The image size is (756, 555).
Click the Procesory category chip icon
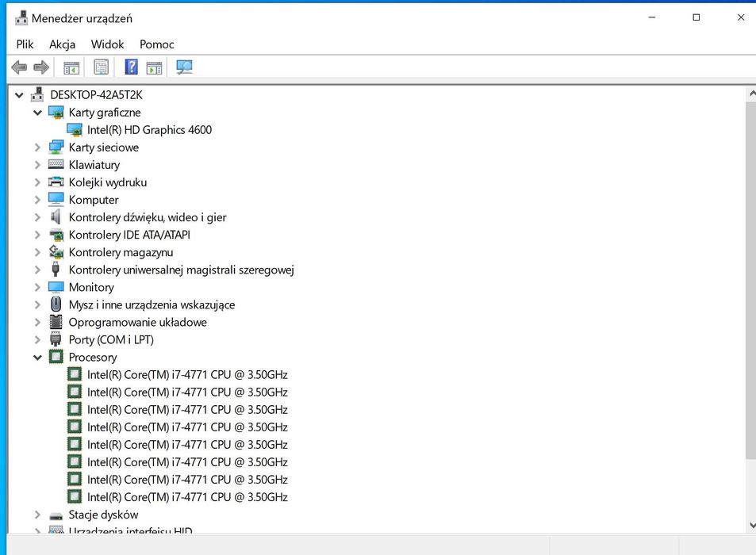(56, 357)
